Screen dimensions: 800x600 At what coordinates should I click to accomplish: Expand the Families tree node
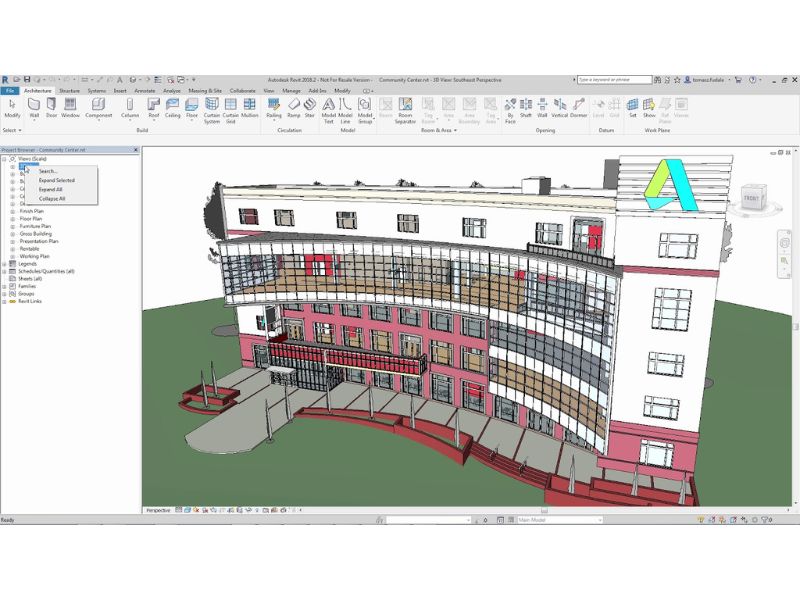tap(4, 286)
